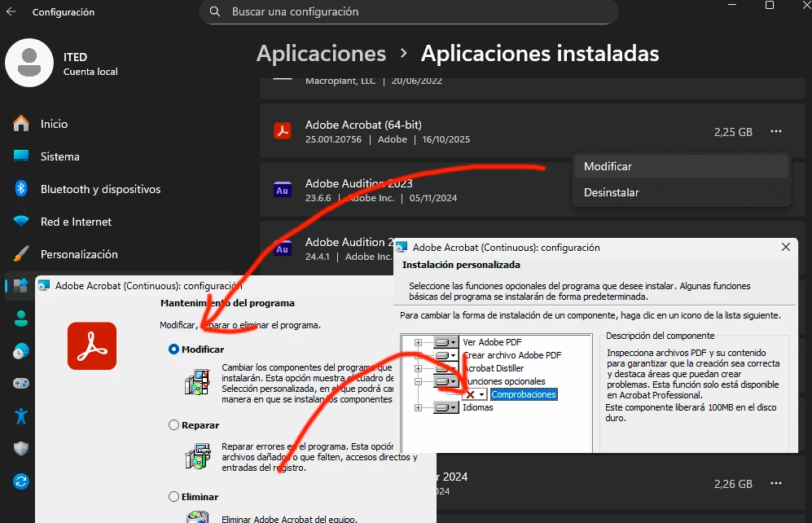This screenshot has height=523, width=812.
Task: Click the large Acrobat logo in maintenance dialog
Action: [x=92, y=346]
